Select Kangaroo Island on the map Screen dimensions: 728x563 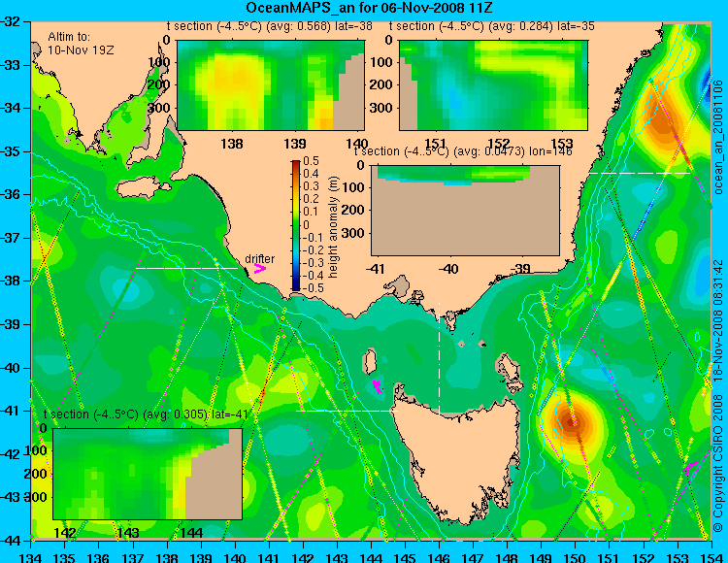point(143,188)
